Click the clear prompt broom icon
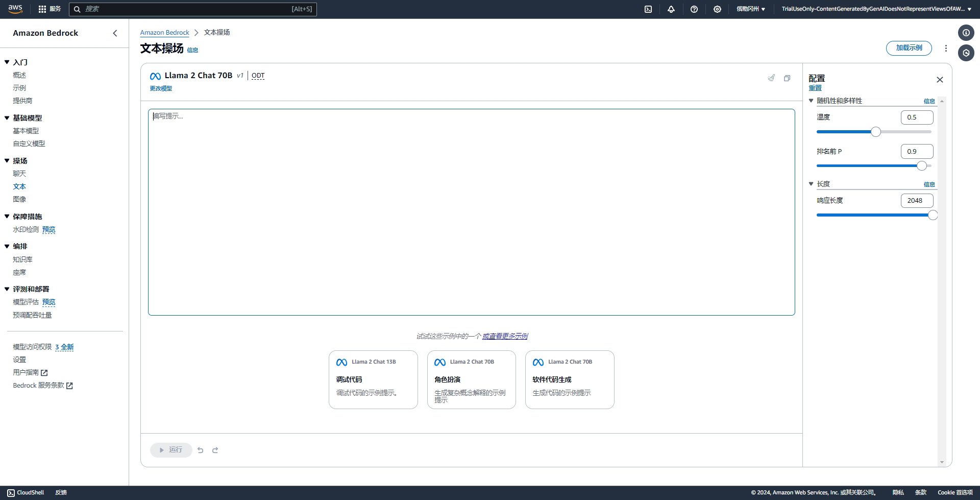This screenshot has height=500, width=980. (771, 78)
